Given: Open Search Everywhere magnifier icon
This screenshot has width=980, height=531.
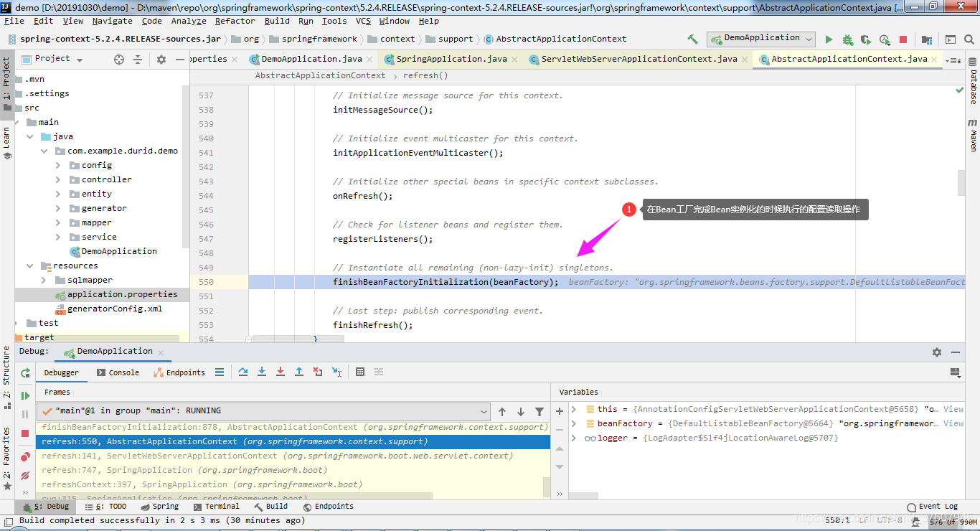Looking at the screenshot, I should pyautogui.click(x=969, y=39).
